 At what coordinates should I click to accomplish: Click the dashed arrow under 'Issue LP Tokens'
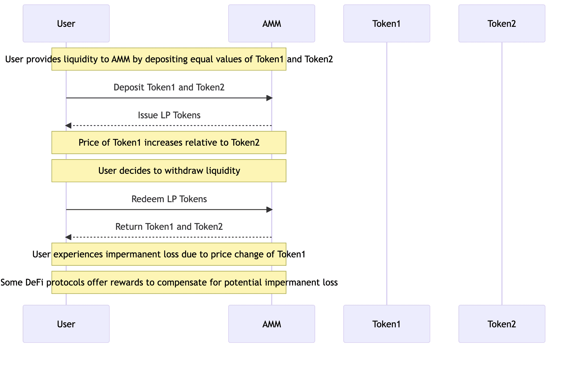coord(169,126)
